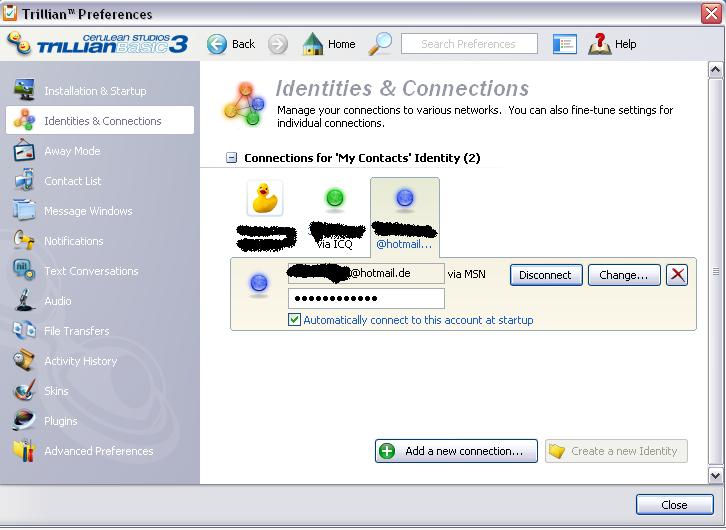Open Skins preferences
Viewport: 726px width, 530px height.
pos(100,390)
